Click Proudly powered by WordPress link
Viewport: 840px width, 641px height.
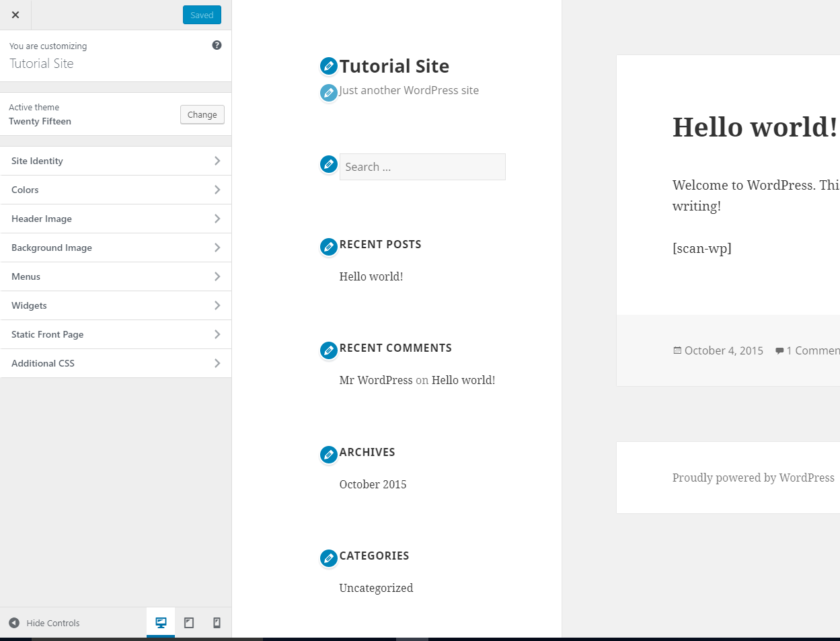tap(753, 478)
